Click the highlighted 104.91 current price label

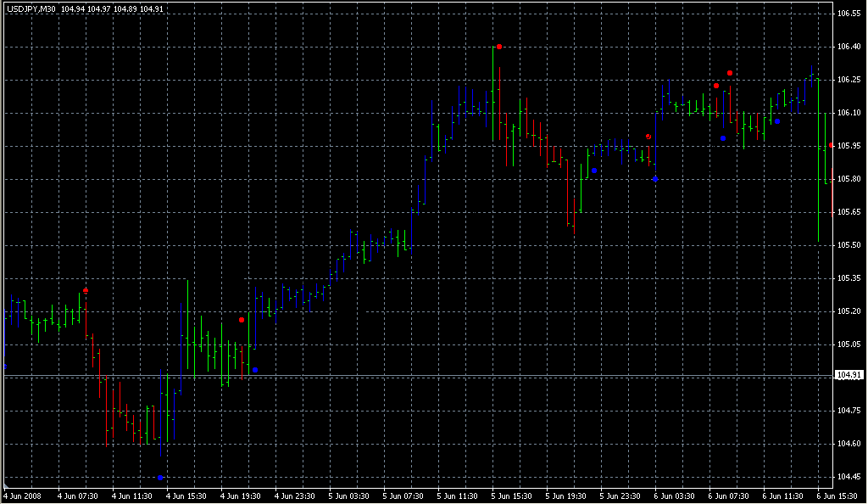coord(849,375)
